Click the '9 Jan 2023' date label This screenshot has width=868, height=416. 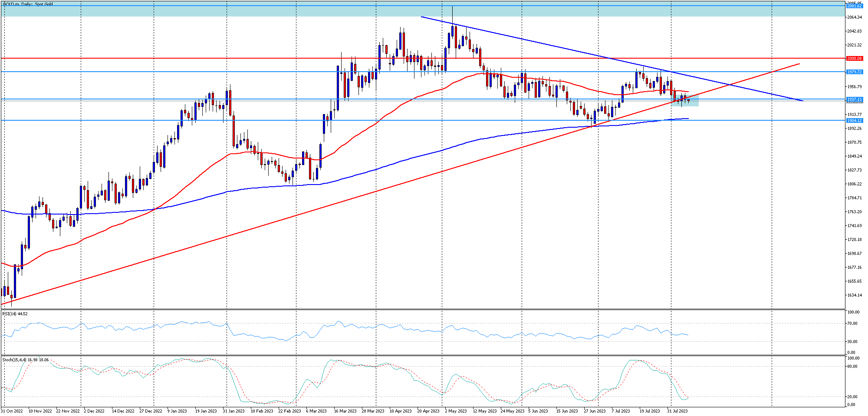[x=177, y=411]
